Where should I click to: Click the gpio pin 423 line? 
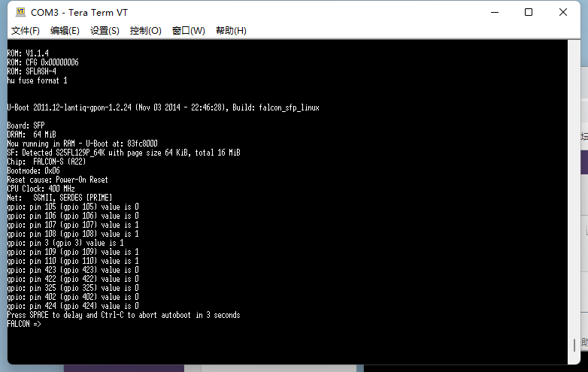pos(73,270)
